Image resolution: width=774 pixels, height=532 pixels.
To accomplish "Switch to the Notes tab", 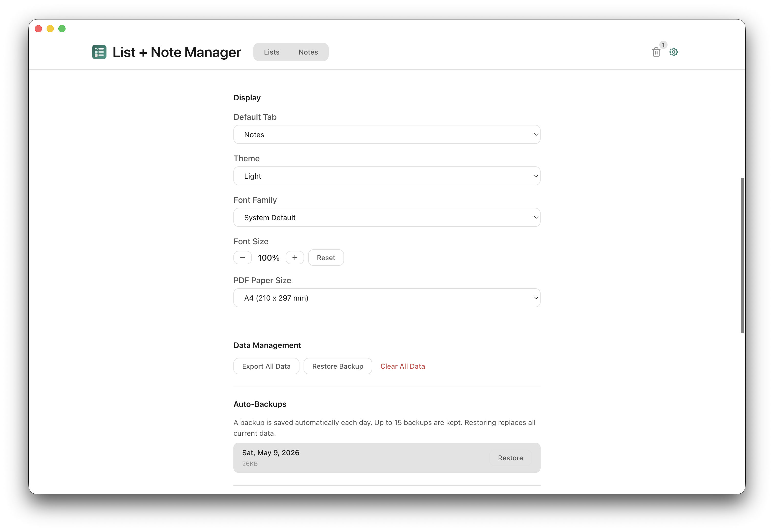I will (x=308, y=52).
